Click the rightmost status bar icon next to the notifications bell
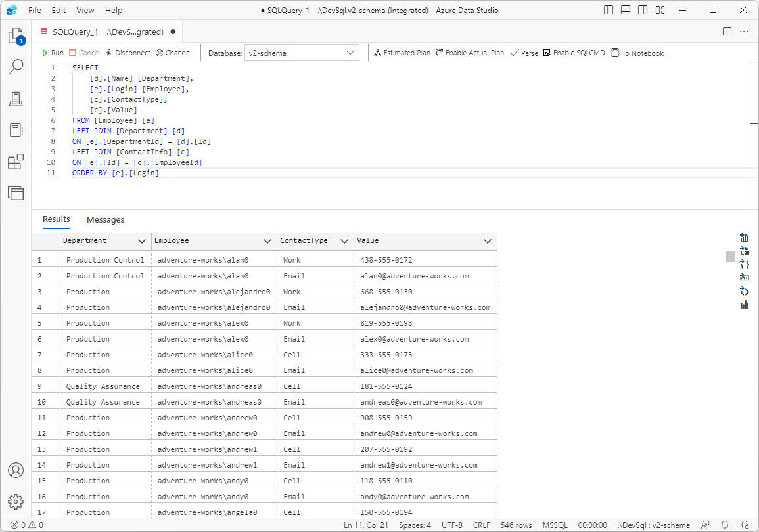The width and height of the screenshot is (759, 532). tap(745, 525)
